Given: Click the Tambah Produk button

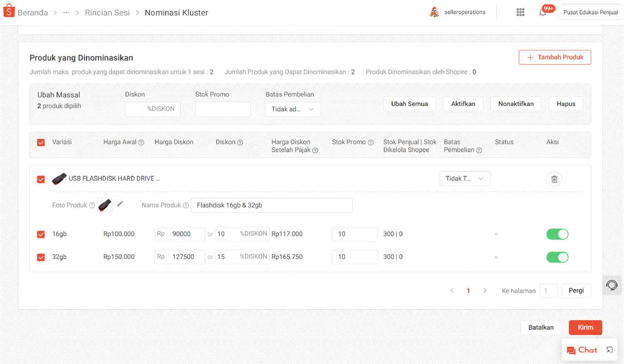Looking at the screenshot, I should 555,57.
